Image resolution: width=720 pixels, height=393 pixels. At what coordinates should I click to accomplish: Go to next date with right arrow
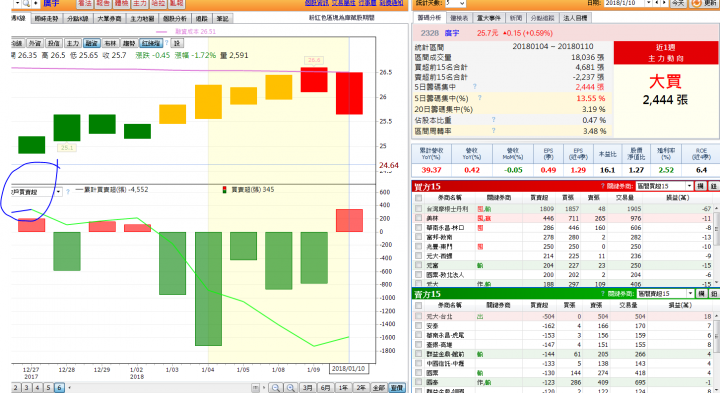coord(664,3)
